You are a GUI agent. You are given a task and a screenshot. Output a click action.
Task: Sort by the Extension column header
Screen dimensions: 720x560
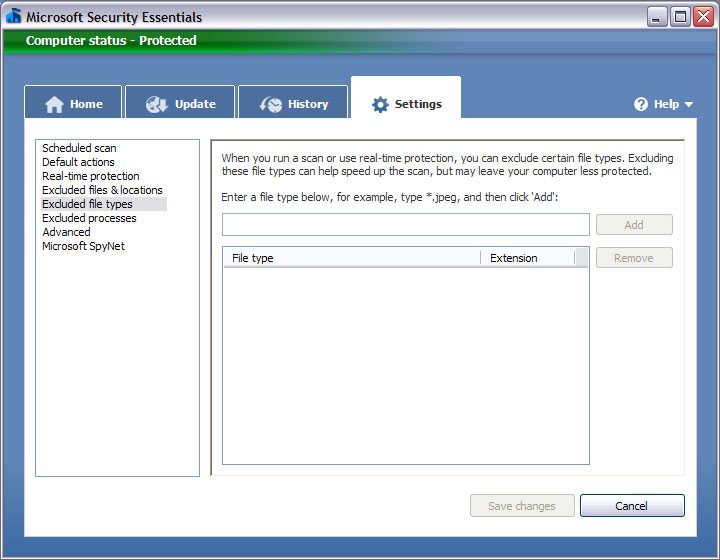coord(528,258)
